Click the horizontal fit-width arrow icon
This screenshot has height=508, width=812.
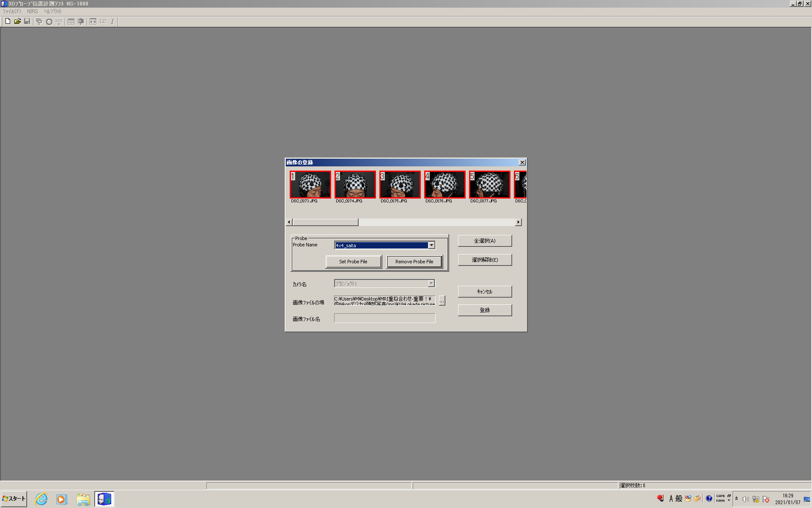click(93, 22)
